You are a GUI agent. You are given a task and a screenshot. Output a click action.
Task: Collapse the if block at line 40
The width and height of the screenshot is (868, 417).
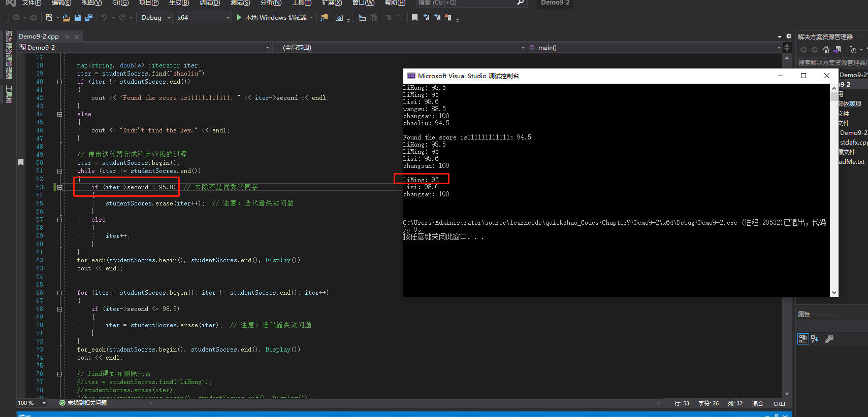(59, 82)
